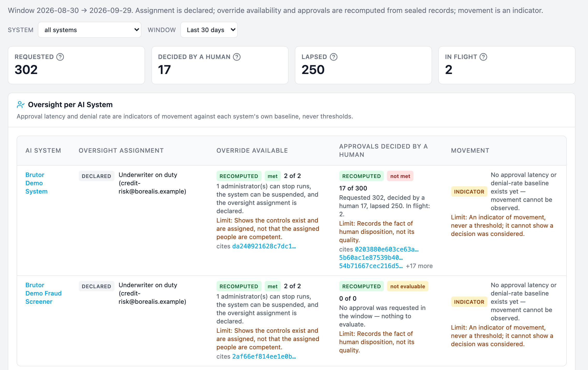Click the '0 of 0' approvals value

(x=348, y=299)
